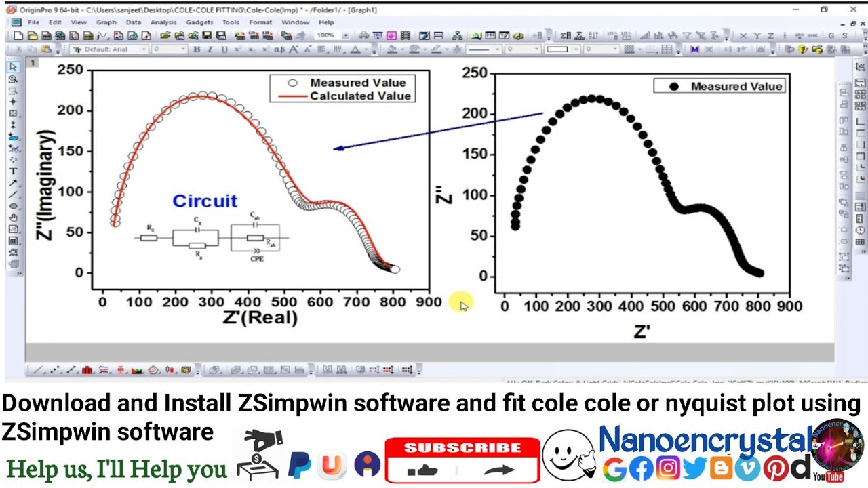Click the Superscript button

[237, 49]
